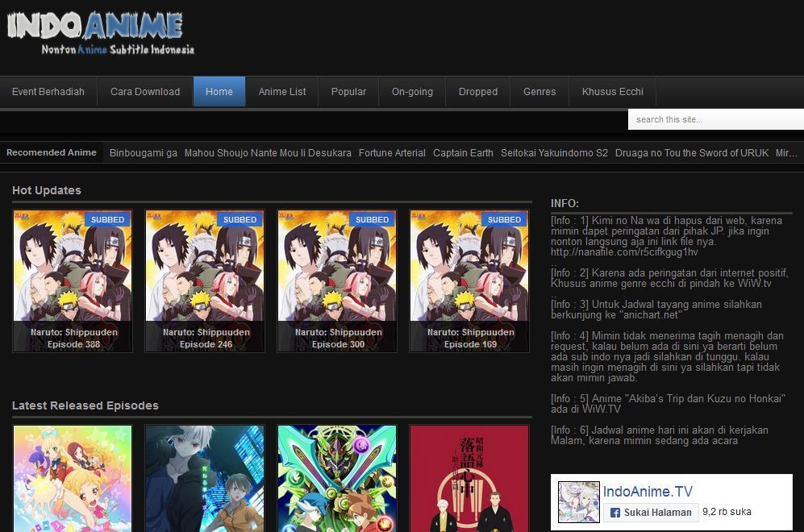Viewport: 804px width, 532px height.
Task: Open the Popular menu item
Action: point(348,92)
